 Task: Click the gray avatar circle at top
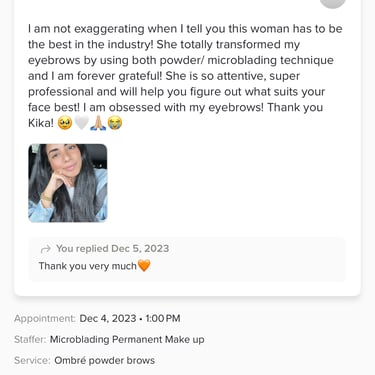[x=333, y=3]
